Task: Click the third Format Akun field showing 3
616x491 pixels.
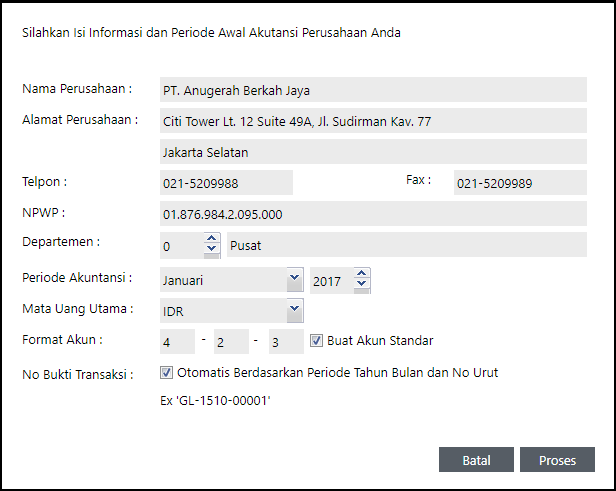Action: pos(286,342)
